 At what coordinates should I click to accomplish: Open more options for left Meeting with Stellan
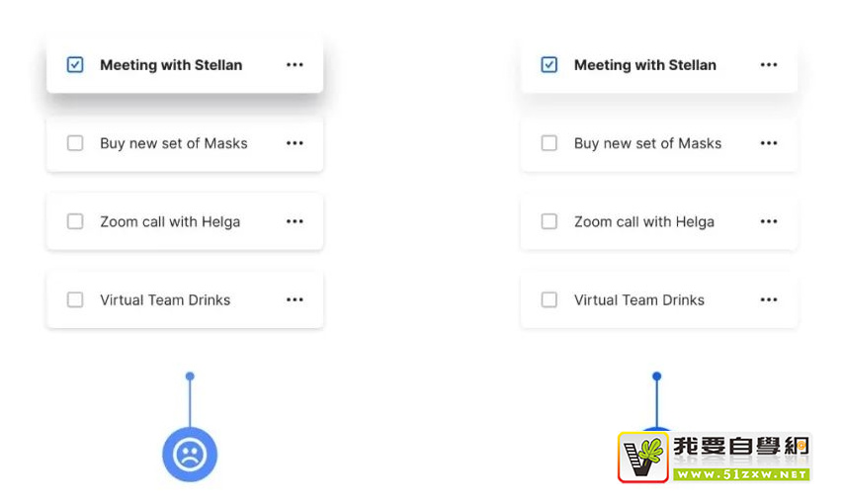pos(295,65)
